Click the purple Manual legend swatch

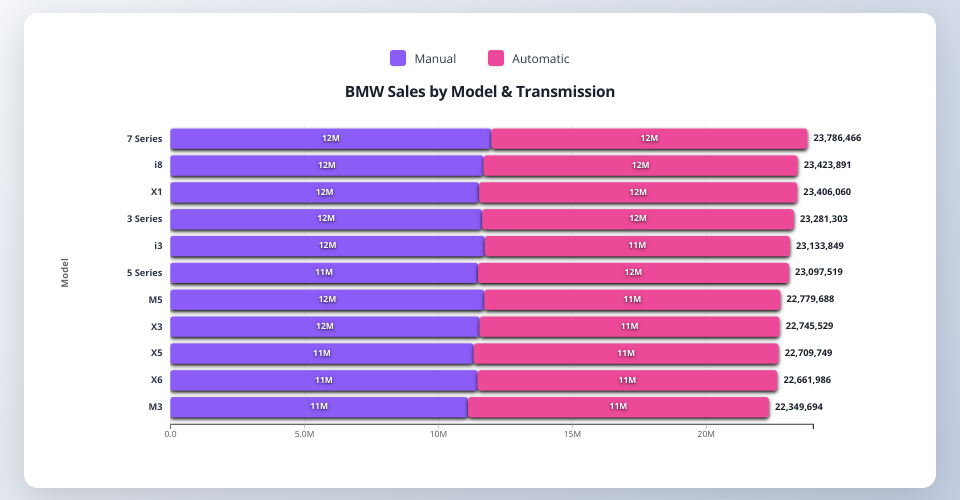398,58
